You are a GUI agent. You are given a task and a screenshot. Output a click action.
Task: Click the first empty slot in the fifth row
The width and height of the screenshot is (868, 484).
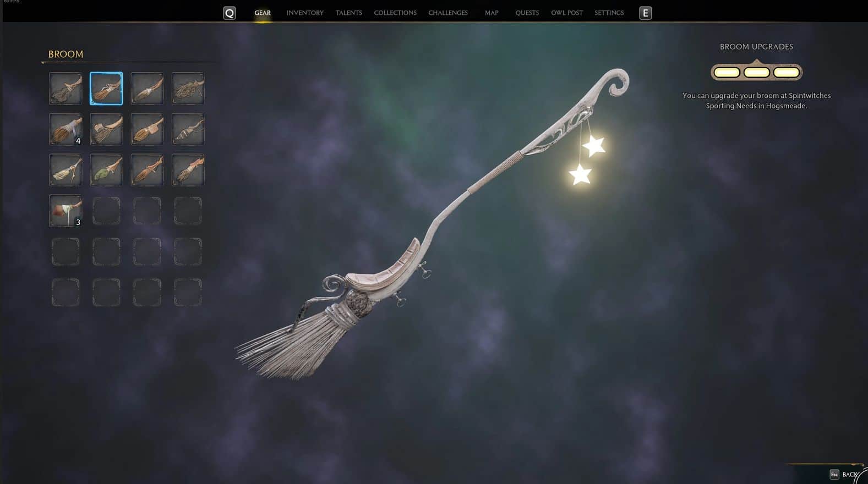[65, 251]
